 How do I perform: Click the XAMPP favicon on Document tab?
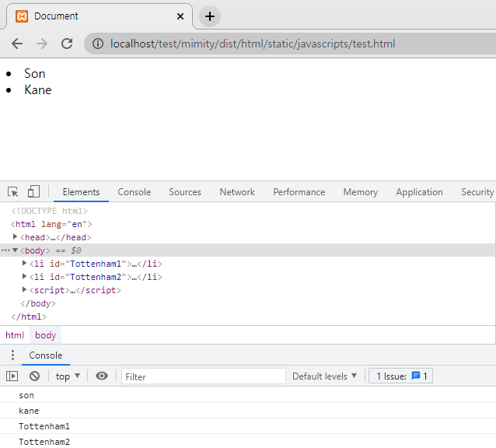coord(22,16)
